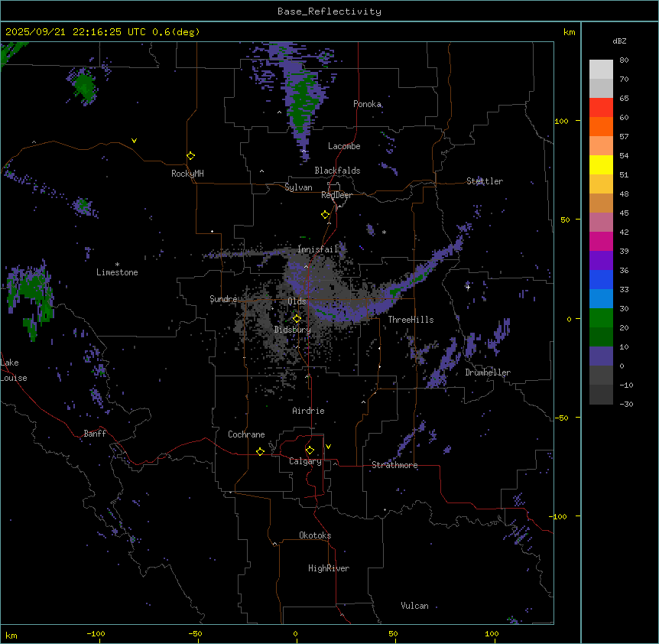Click the yellow diamond marker above Calgary
Viewport: 659px width, 644px height.
[310, 450]
